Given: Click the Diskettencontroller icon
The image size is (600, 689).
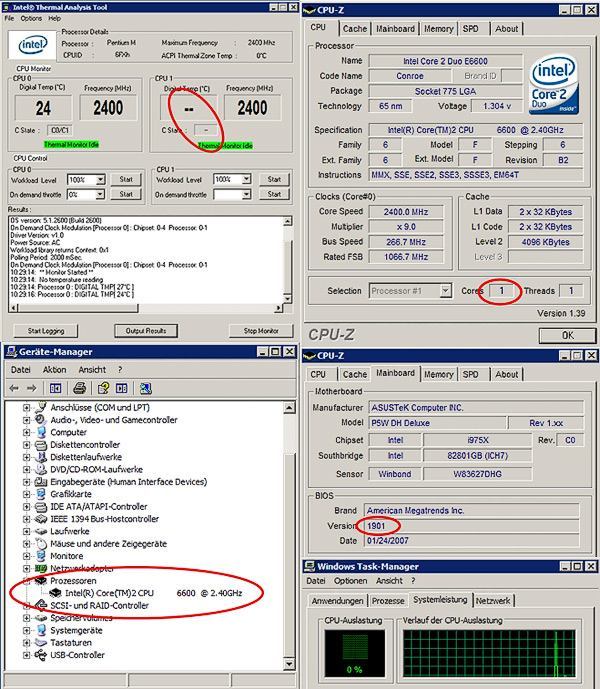Looking at the screenshot, I should pyautogui.click(x=41, y=445).
